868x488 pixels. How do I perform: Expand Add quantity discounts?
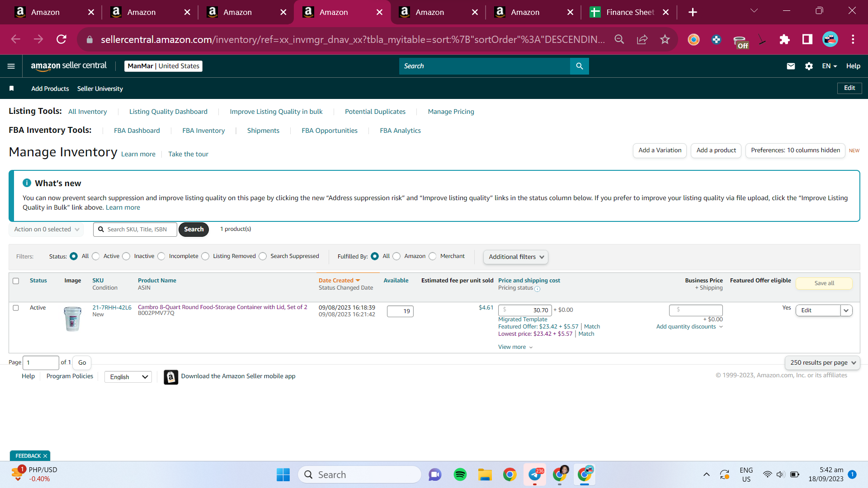[x=689, y=327]
